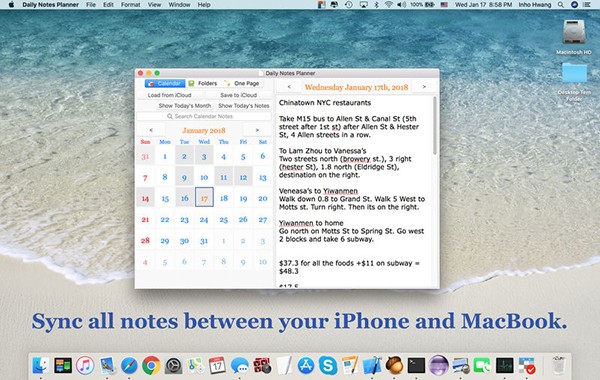Open App Store from the Dock
Viewport: 600px width, 380px height.
pyautogui.click(x=306, y=365)
